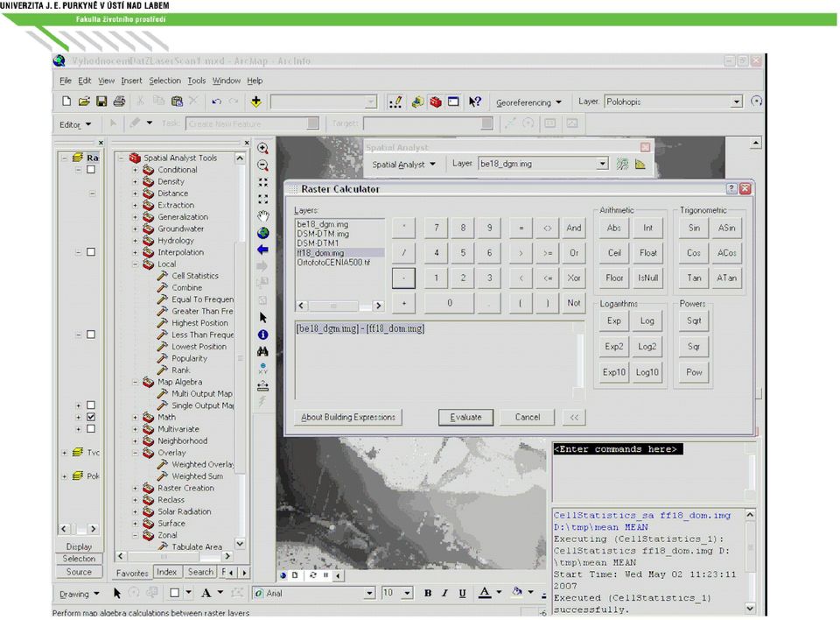Image resolution: width=840 pixels, height=620 pixels.
Task: Select the Weighted Sum tool
Action: coord(197,476)
